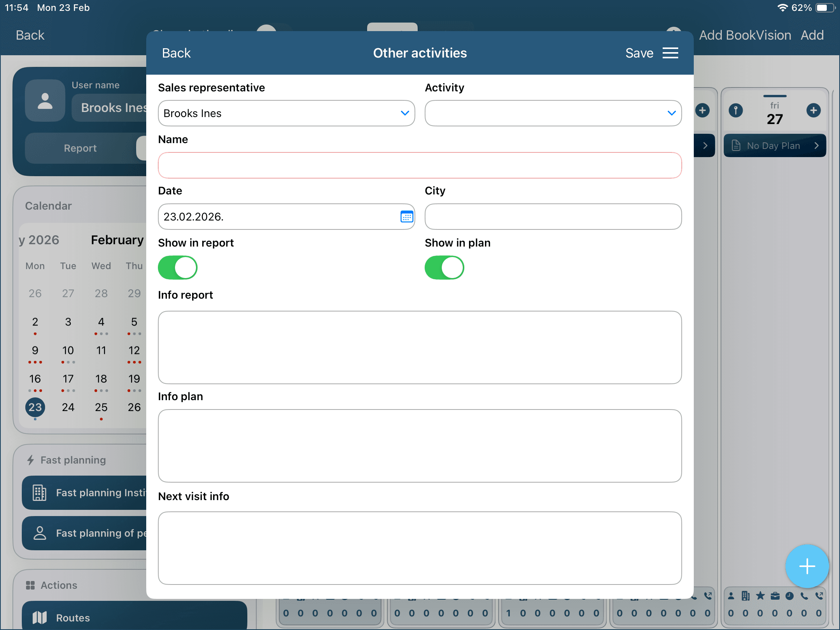Click the Report tab under user name

click(x=80, y=148)
